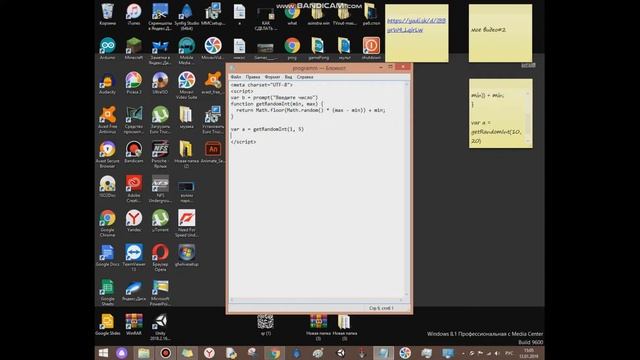
Task: Select the Google Slides desktop icon
Action: [x=107, y=324]
